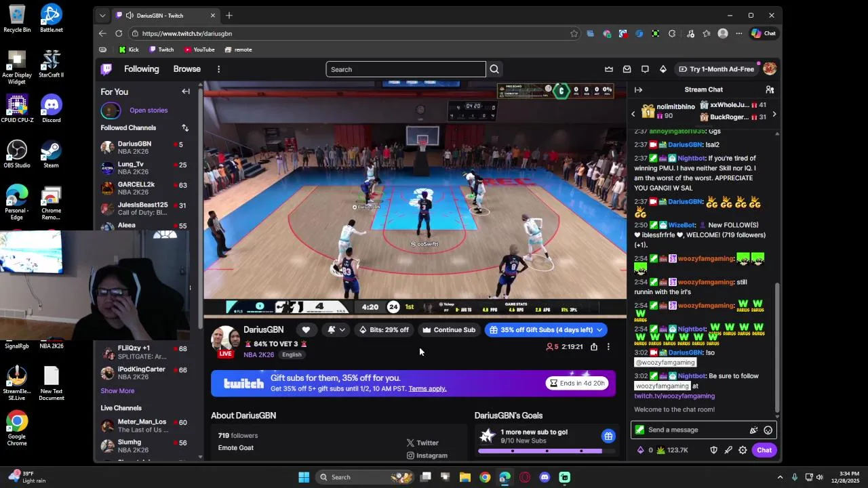Open the Windows Start menu
Image resolution: width=868 pixels, height=488 pixels.
pyautogui.click(x=304, y=477)
